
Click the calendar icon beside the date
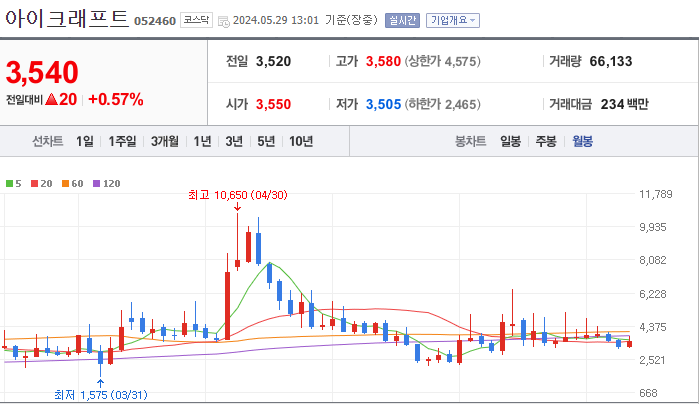tap(224, 21)
